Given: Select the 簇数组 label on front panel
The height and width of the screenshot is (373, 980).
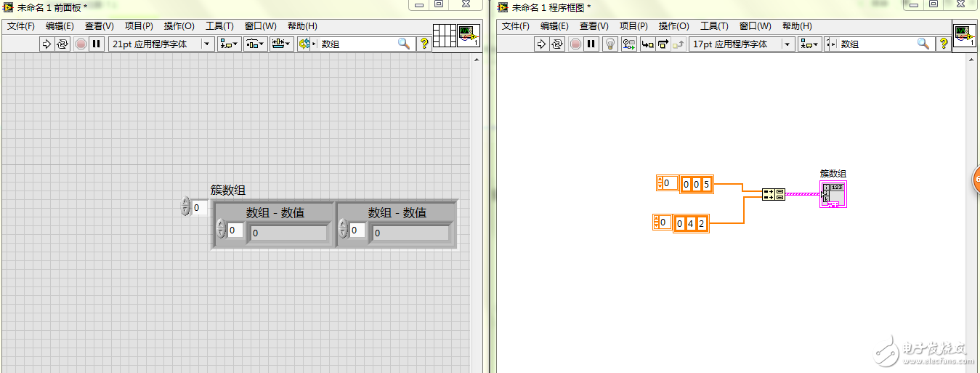Looking at the screenshot, I should (228, 190).
